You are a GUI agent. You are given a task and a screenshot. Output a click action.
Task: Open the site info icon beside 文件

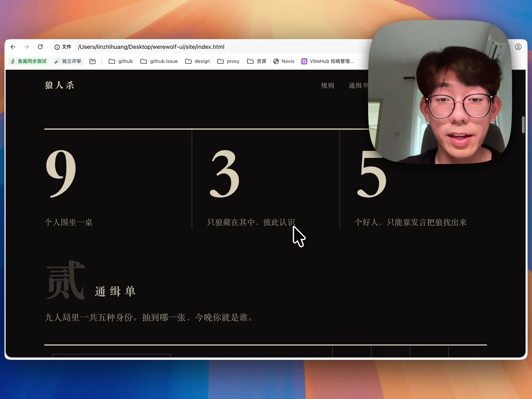[x=57, y=47]
